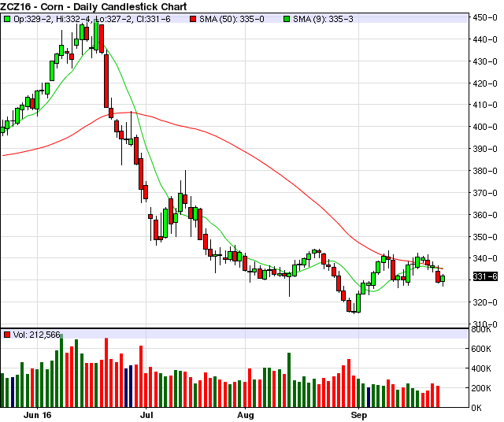Click the 400-0 price axis label
Image resolution: width=504 pixels, height=422 pixels.
tap(485, 127)
